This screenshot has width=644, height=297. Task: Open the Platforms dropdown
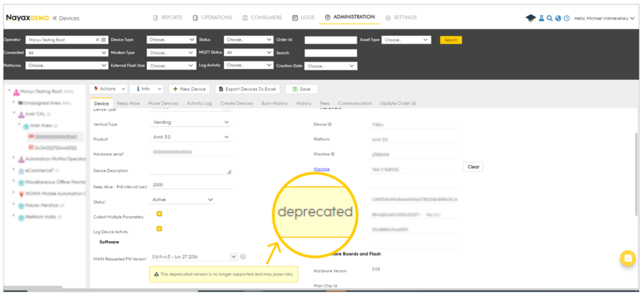coord(67,65)
